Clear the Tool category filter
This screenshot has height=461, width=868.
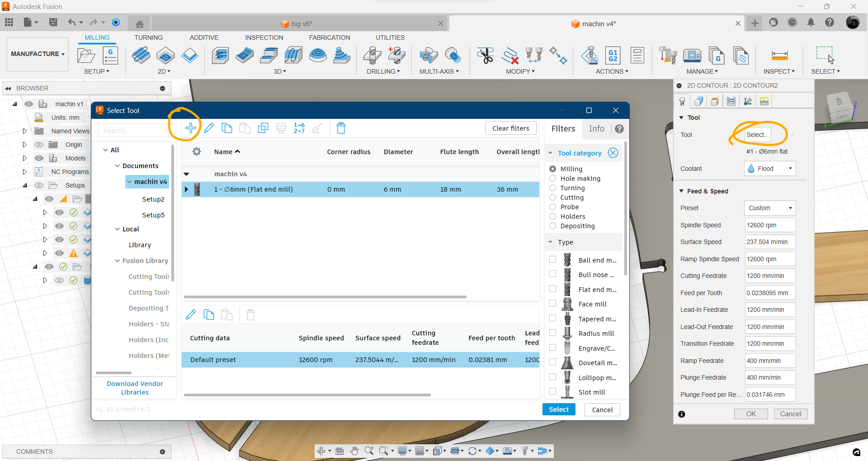(613, 153)
